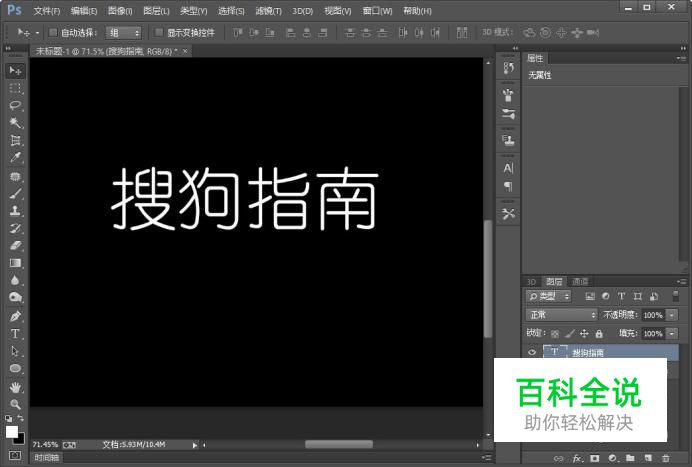Switch to the 通道 tab
This screenshot has width=692, height=467.
580,282
